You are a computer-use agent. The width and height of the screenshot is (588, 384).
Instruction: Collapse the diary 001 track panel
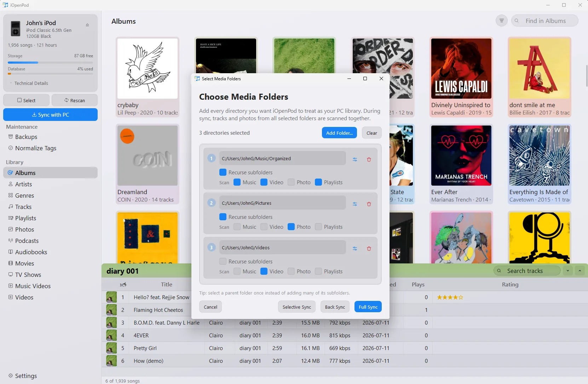pos(580,271)
